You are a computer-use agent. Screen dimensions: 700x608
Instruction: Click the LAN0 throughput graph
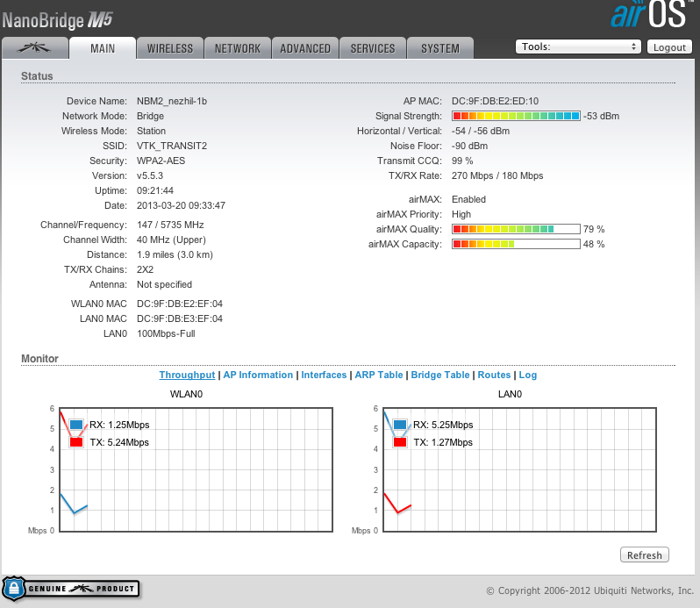[519, 469]
